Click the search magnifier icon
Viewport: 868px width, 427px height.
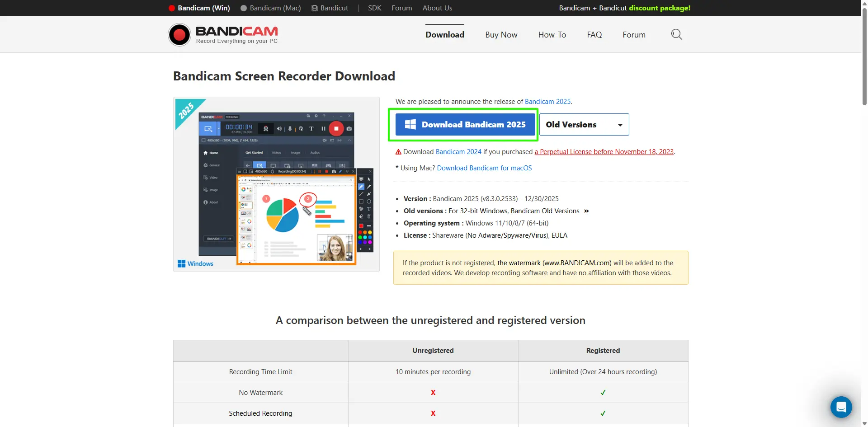676,34
